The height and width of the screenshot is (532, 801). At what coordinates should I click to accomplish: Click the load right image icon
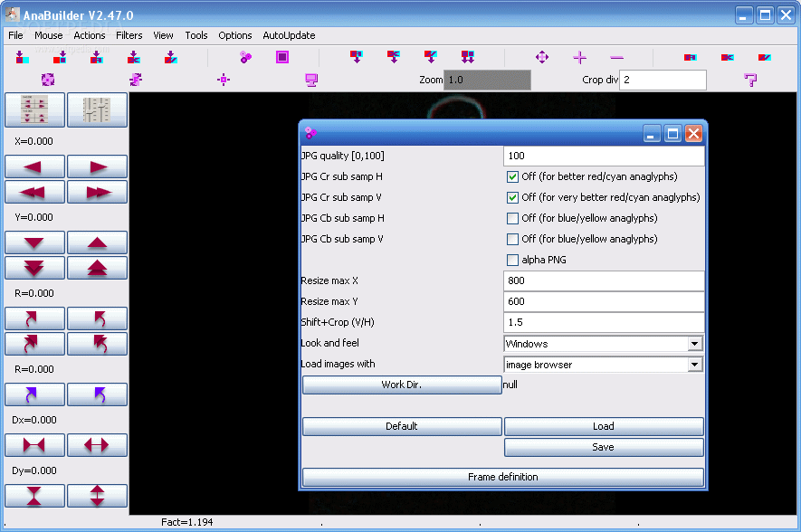(60, 57)
